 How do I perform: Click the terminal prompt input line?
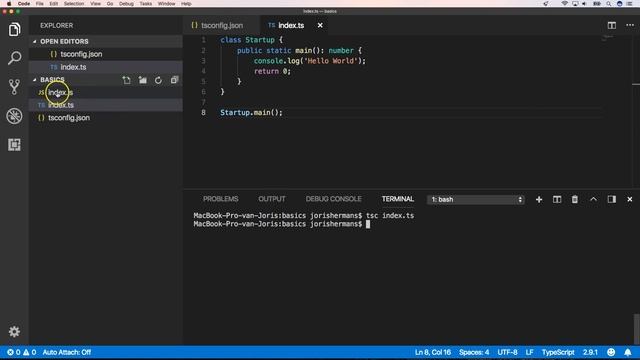tap(282, 224)
